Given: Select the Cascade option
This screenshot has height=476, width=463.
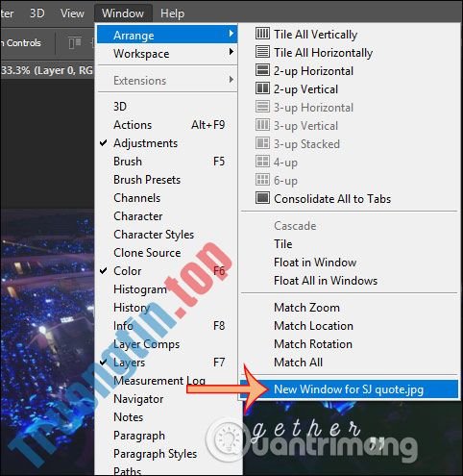Looking at the screenshot, I should tap(295, 226).
